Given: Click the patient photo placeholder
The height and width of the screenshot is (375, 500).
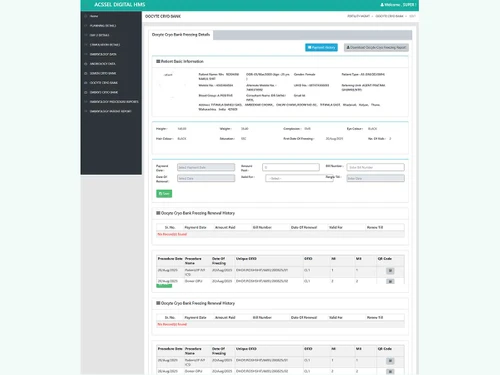Looking at the screenshot, I should point(172,86).
